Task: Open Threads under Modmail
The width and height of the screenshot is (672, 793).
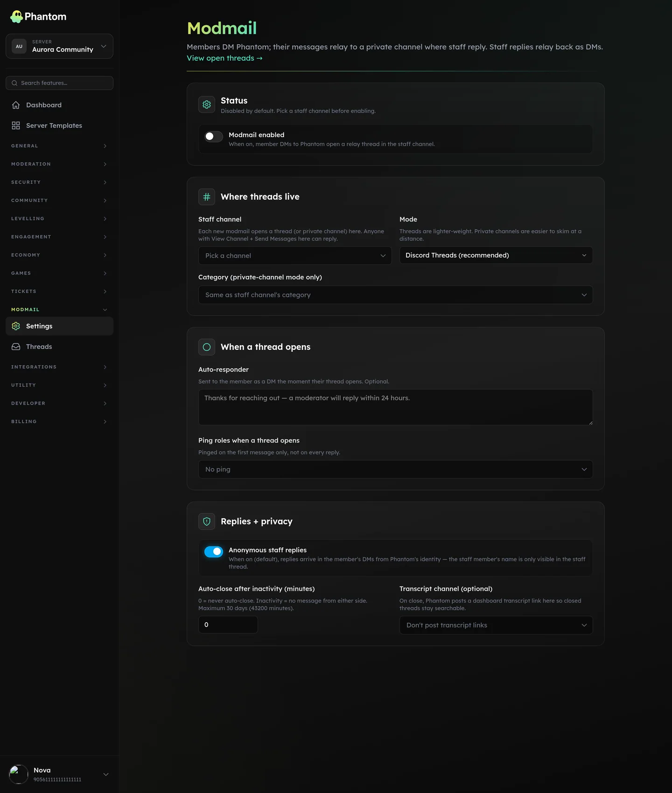Action: [59, 347]
